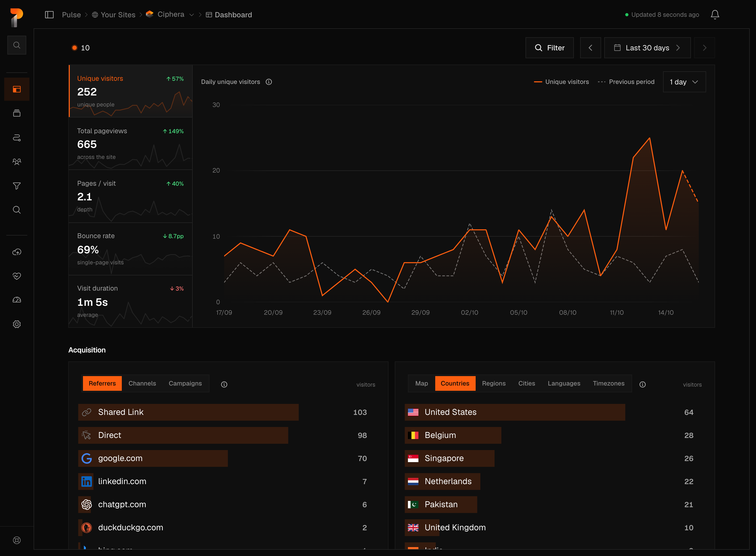The width and height of the screenshot is (756, 556).
Task: Click the Belgium country row
Action: pyautogui.click(x=555, y=435)
